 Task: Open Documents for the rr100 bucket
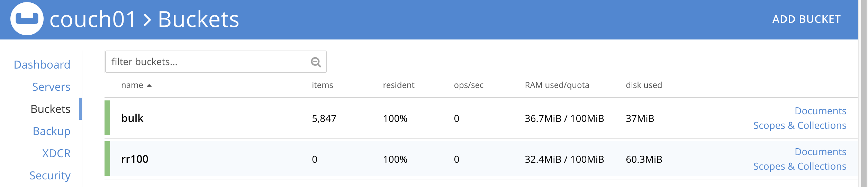click(x=820, y=152)
